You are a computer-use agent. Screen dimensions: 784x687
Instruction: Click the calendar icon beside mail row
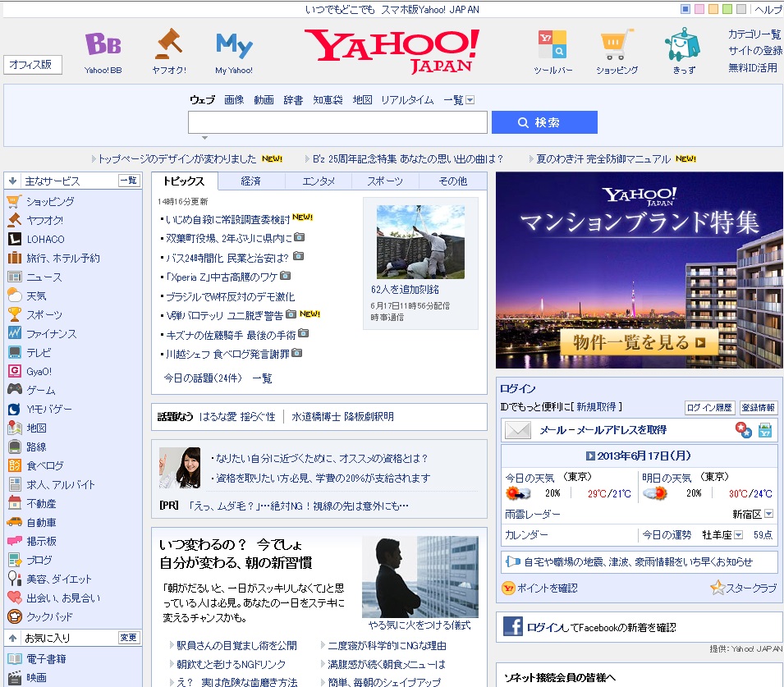click(x=765, y=430)
